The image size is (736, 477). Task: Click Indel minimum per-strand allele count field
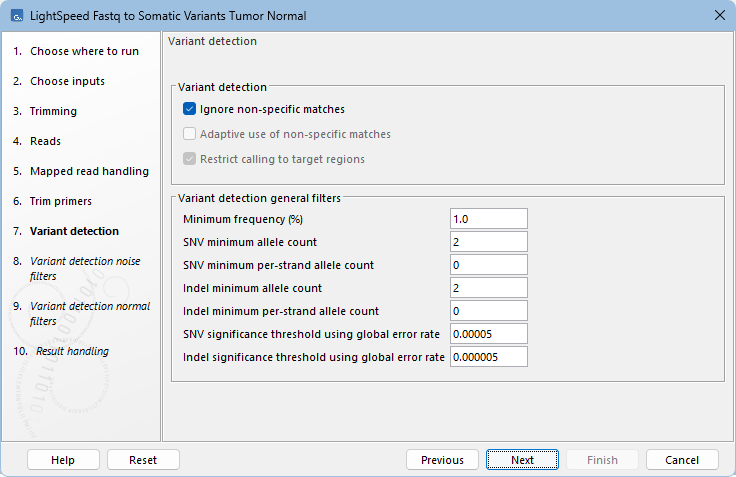point(489,311)
